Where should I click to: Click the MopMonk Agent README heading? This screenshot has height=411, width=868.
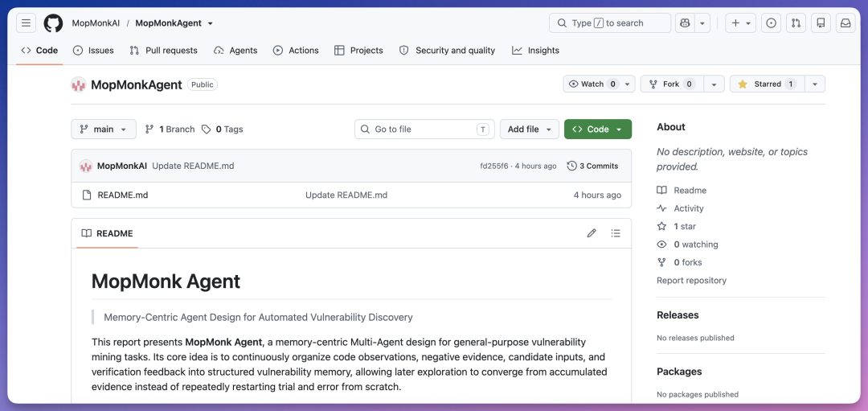tap(166, 282)
